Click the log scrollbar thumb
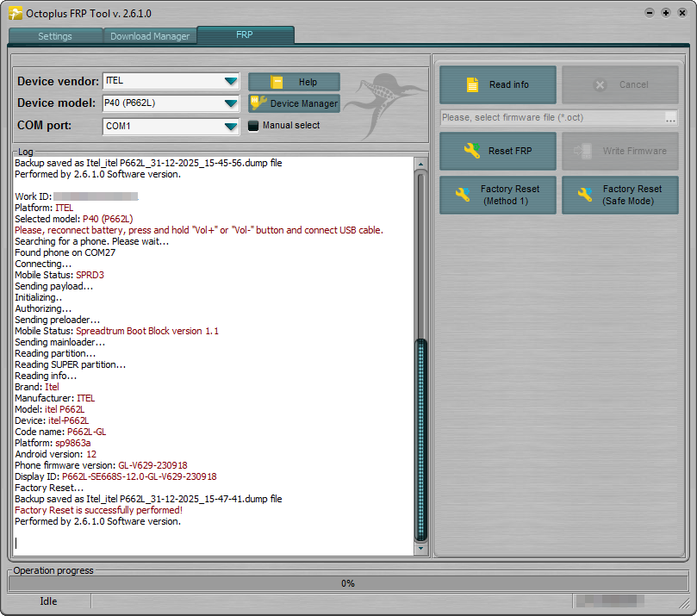The image size is (697, 616). point(420,440)
